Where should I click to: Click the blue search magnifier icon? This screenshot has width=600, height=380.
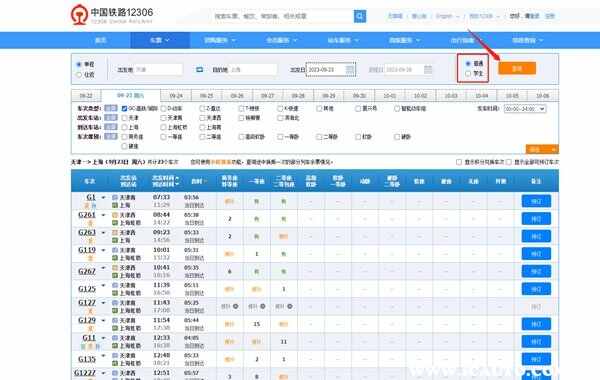360,16
